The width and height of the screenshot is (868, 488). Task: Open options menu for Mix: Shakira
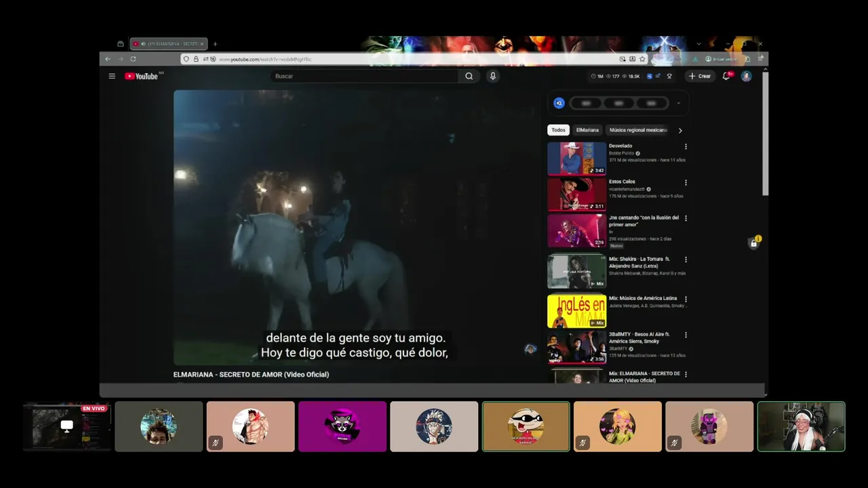686,260
